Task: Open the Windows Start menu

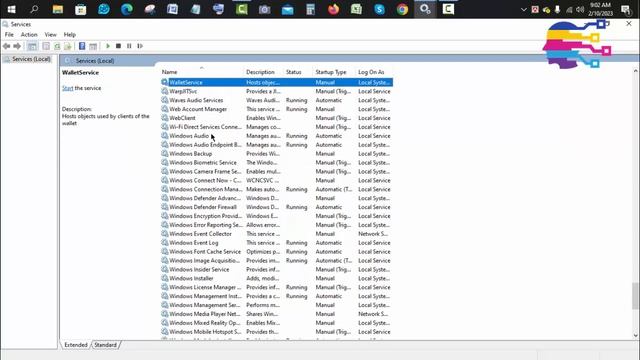Action: click(11, 9)
